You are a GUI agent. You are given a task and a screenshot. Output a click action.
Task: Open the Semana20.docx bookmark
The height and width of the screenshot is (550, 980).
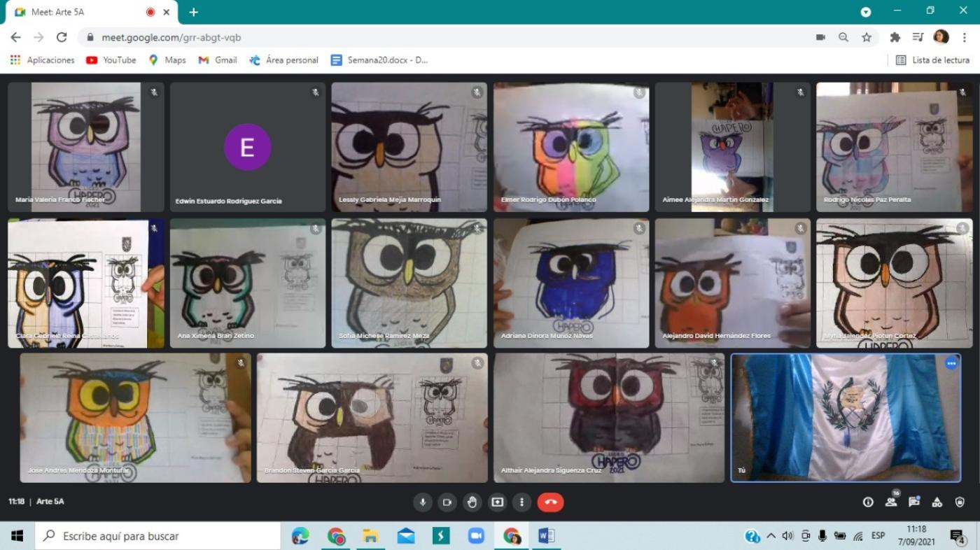coord(379,60)
